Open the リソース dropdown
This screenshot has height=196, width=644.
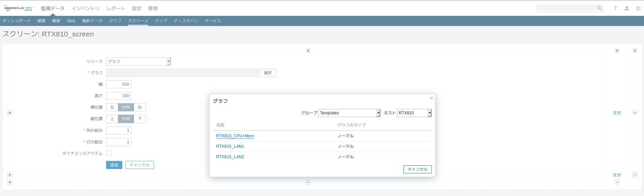(x=138, y=61)
